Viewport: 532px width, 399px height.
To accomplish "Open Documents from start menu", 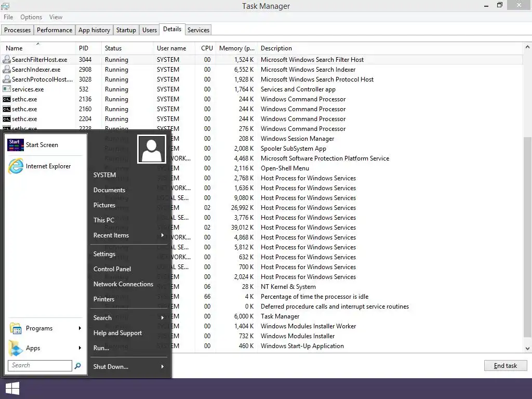I will tap(109, 190).
